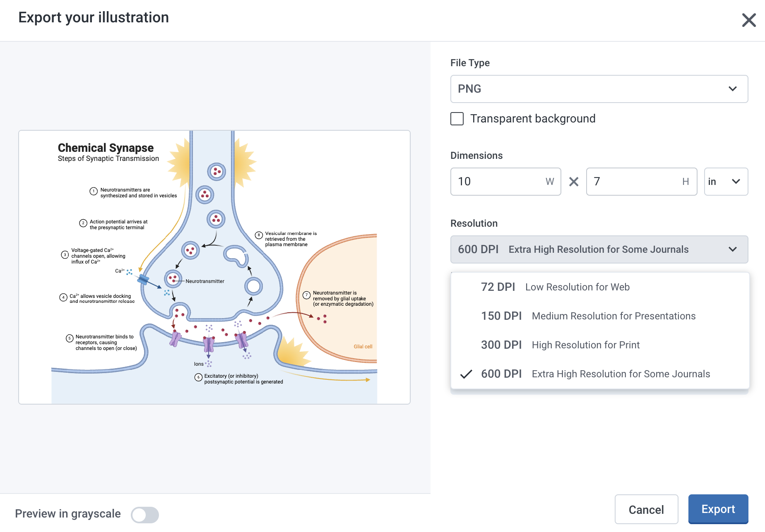Switch on the grayscale preview switch
The height and width of the screenshot is (532, 765).
coord(144,515)
